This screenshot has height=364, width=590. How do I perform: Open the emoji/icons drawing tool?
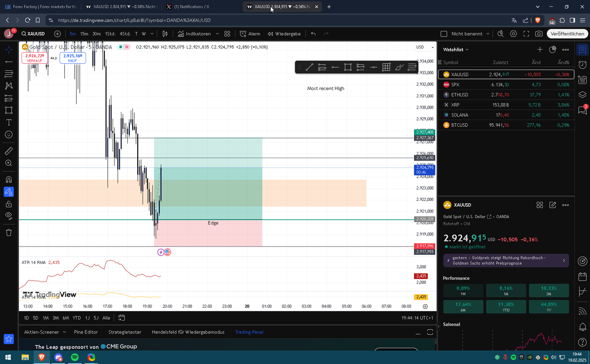point(8,134)
